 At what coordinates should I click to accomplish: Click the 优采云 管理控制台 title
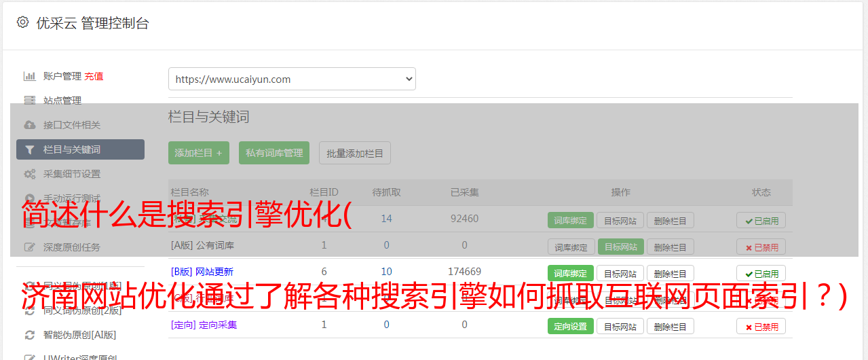tap(92, 23)
